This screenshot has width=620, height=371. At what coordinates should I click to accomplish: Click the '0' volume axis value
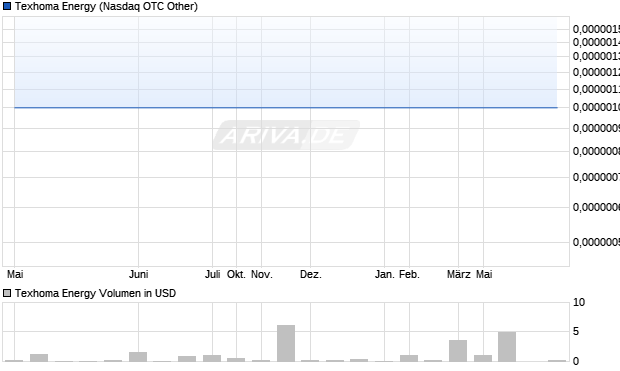click(576, 361)
